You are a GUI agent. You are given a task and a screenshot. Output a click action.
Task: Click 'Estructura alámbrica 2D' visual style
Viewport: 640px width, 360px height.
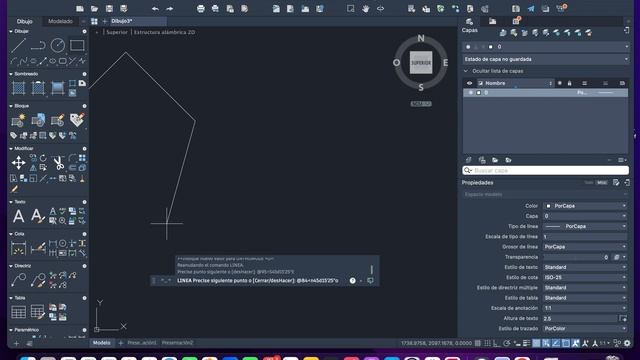[164, 32]
